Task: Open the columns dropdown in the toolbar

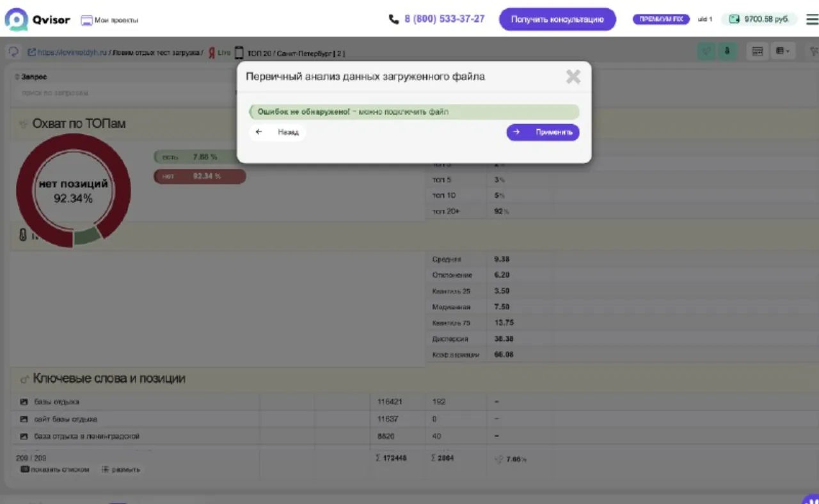Action: coord(783,51)
